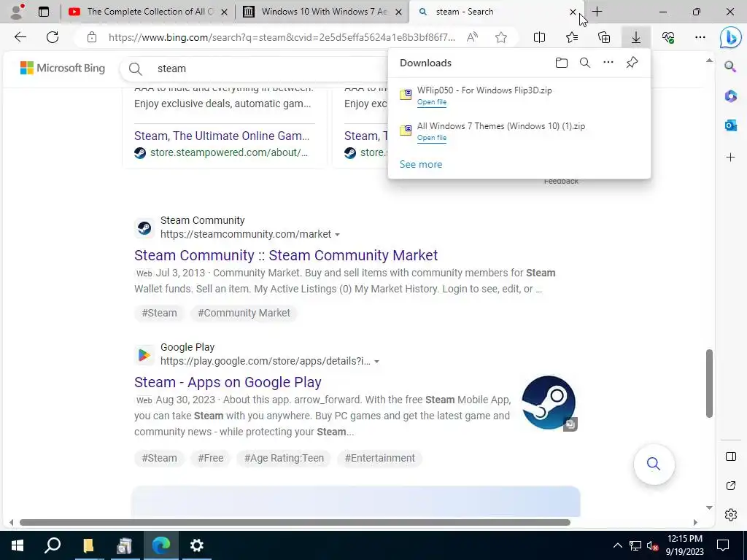Expand steamcommunity.com/market URL dropdown
The height and width of the screenshot is (560, 747).
pos(337,235)
